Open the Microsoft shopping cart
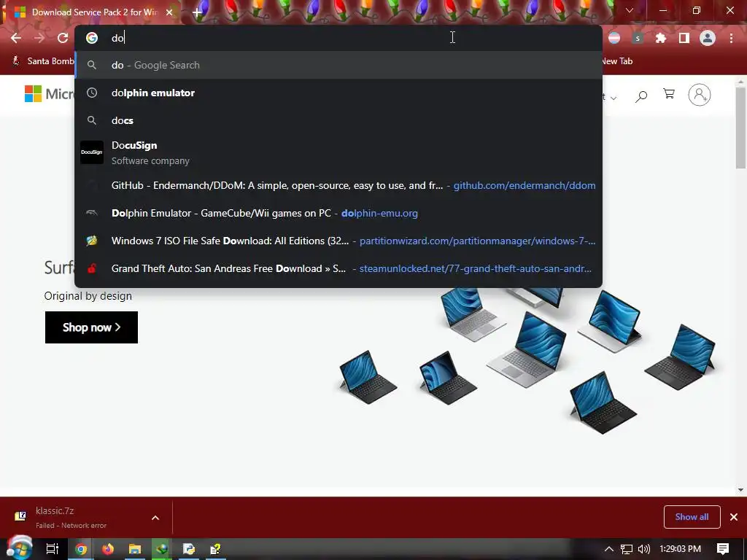This screenshot has width=747, height=560. point(669,94)
